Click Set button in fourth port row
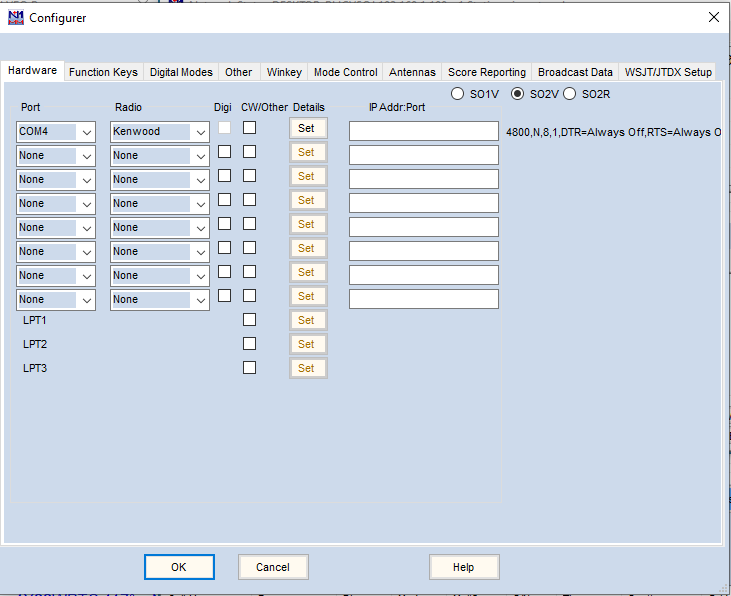This screenshot has height=596, width=731. (308, 200)
